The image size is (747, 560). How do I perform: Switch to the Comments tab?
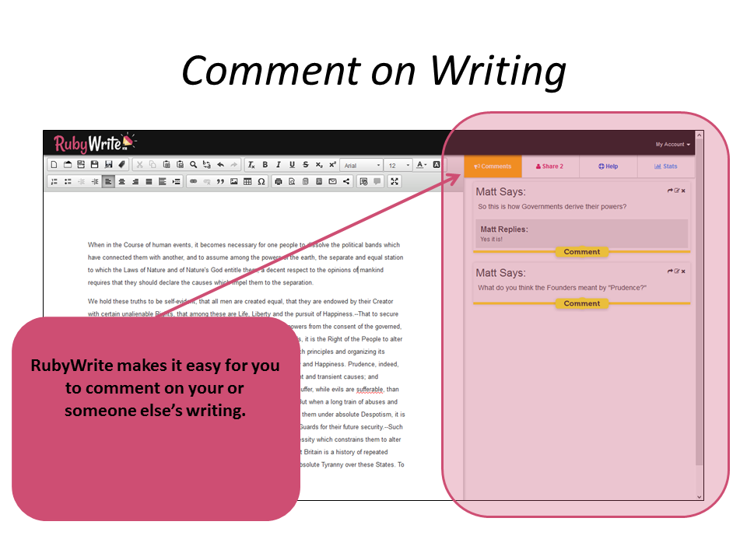[493, 166]
